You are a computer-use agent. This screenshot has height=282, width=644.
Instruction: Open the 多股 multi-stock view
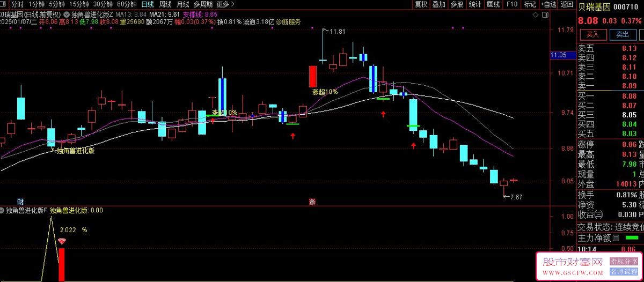coord(457,4)
